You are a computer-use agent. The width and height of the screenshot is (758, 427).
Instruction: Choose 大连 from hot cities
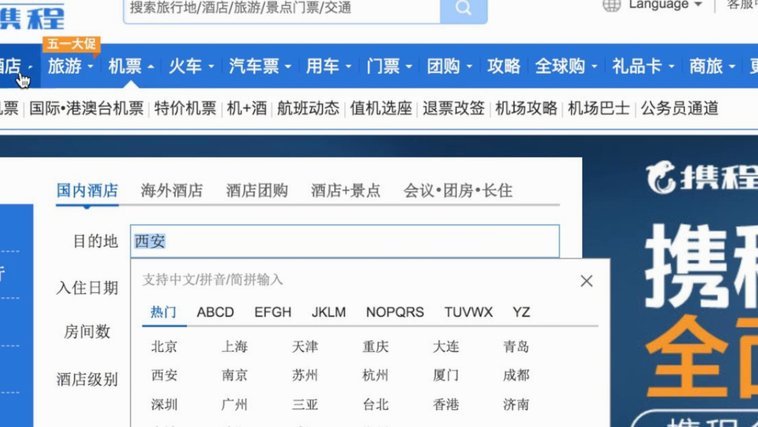[446, 346]
